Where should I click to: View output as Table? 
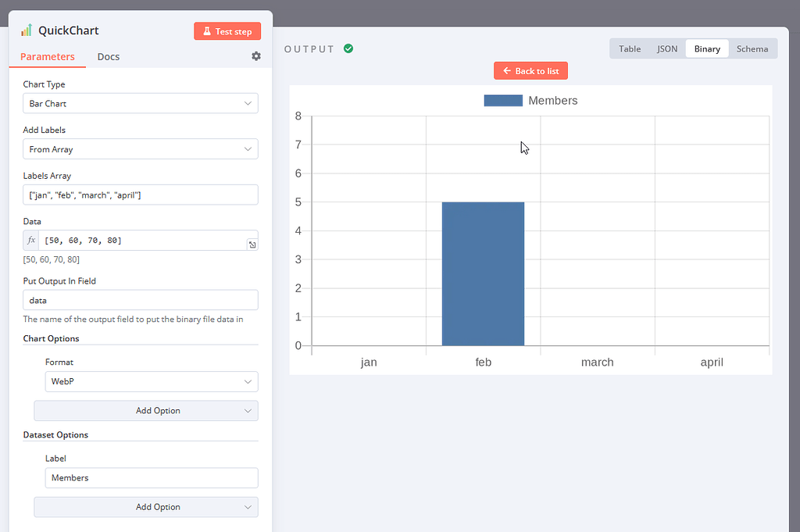pos(630,48)
